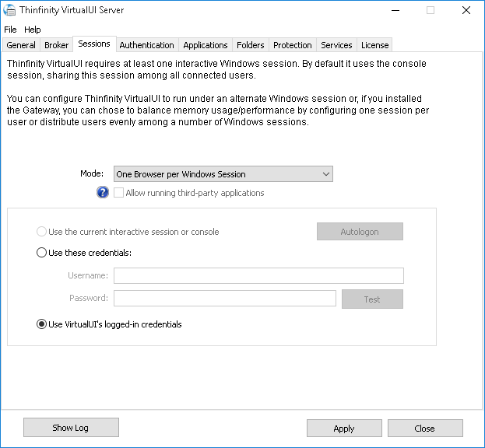Switch to the Services tab

[336, 45]
